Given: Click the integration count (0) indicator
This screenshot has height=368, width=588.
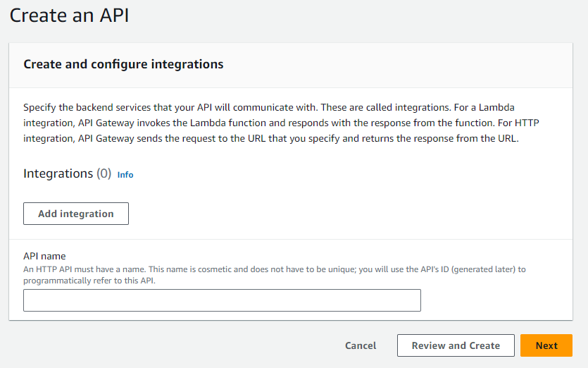Looking at the screenshot, I should coord(104,173).
